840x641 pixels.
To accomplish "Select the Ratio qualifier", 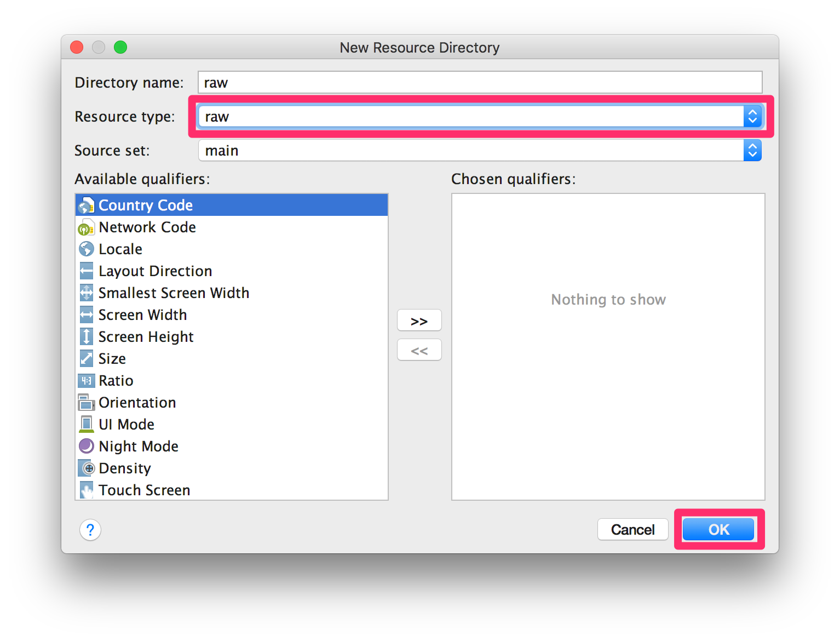I will (x=232, y=380).
